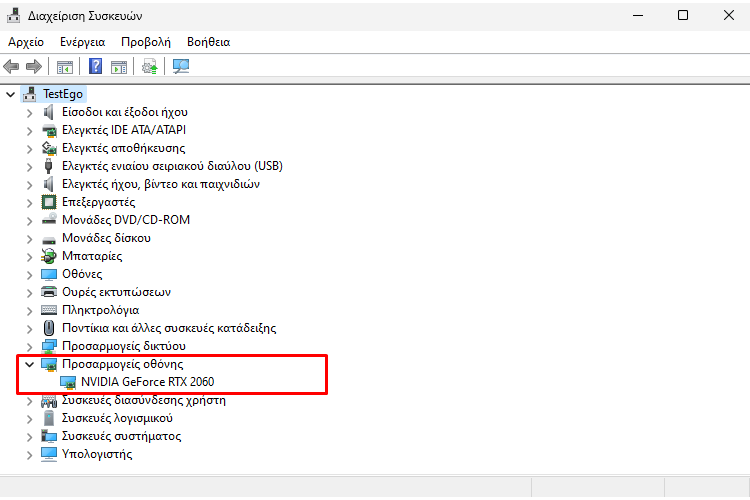Screen dimensions: 750x500
Task: Collapse the Προσαρμογείς οθόνης node
Action: 30,365
